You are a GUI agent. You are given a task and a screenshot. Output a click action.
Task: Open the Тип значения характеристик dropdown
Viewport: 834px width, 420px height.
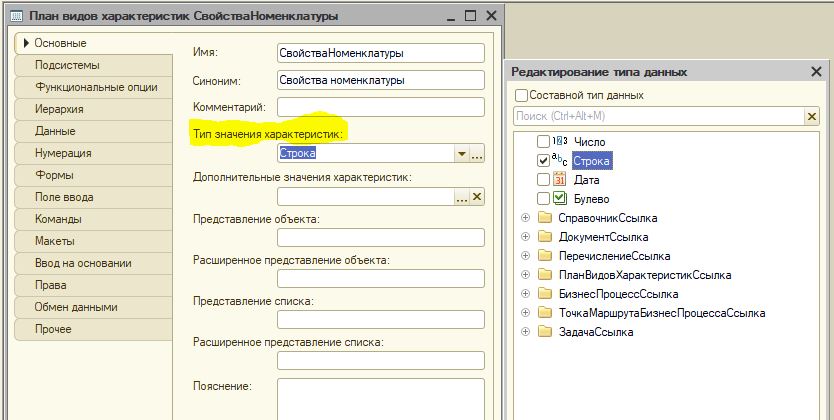click(461, 154)
